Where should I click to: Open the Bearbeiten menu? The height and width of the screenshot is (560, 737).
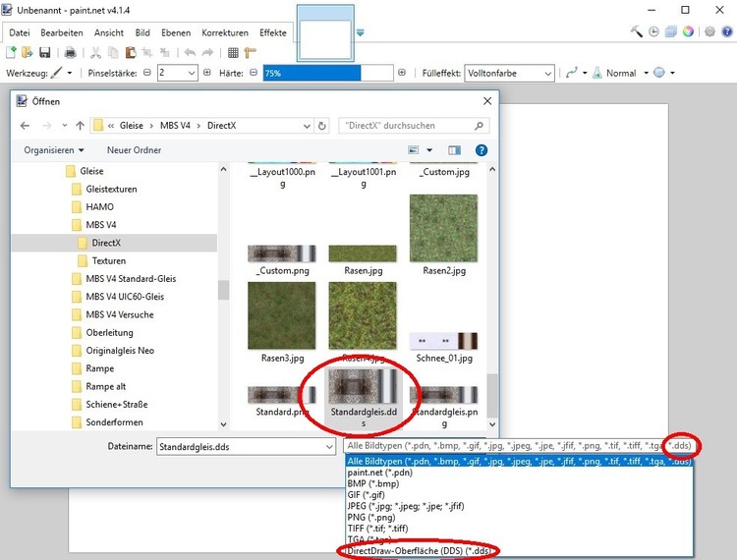pos(62,32)
